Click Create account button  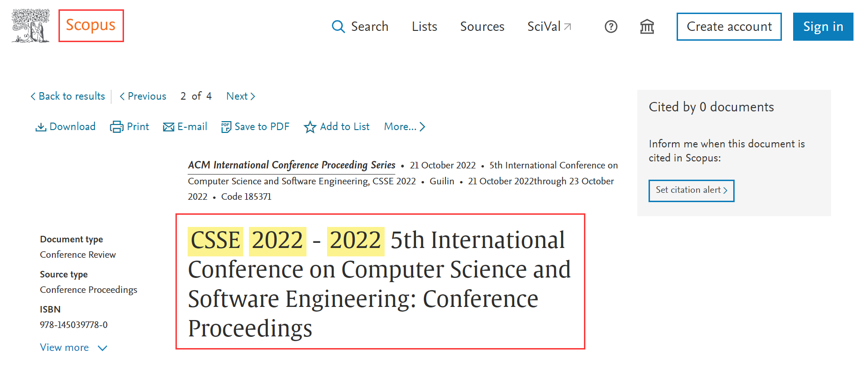pos(729,27)
